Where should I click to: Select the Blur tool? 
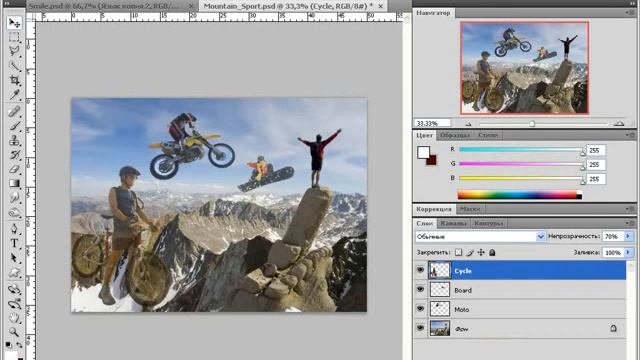point(14,198)
